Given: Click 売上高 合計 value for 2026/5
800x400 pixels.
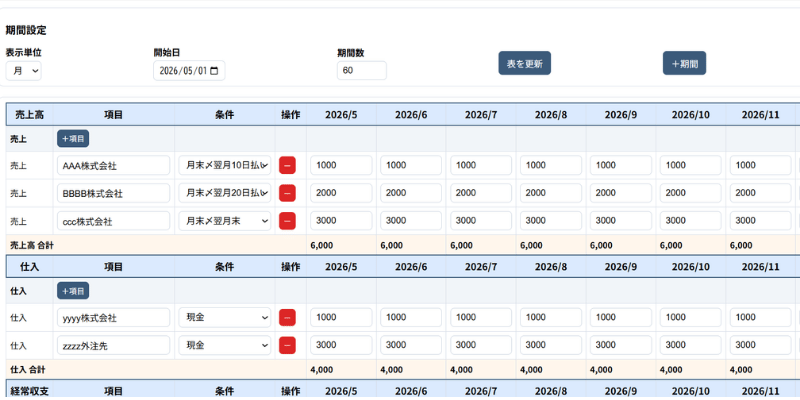Looking at the screenshot, I should pyautogui.click(x=321, y=245).
